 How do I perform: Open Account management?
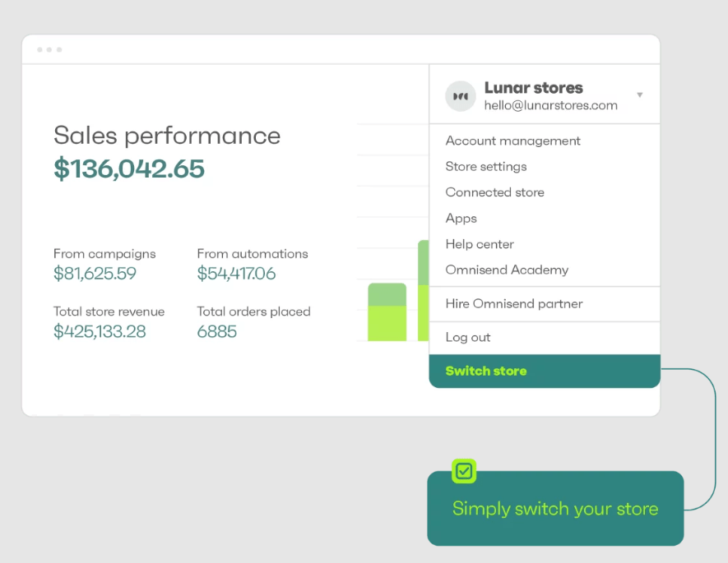pyautogui.click(x=512, y=141)
